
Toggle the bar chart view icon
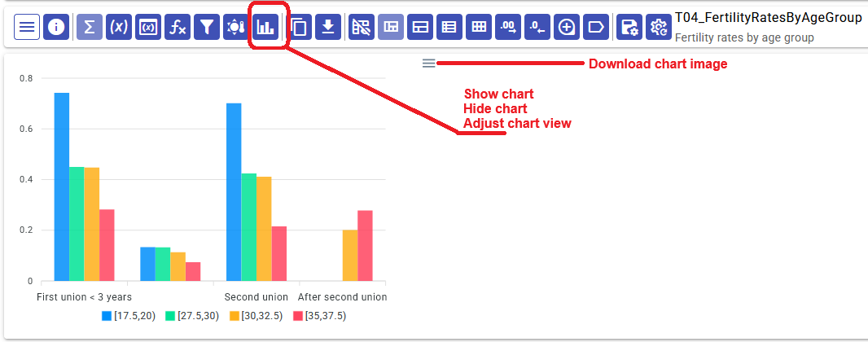click(265, 27)
